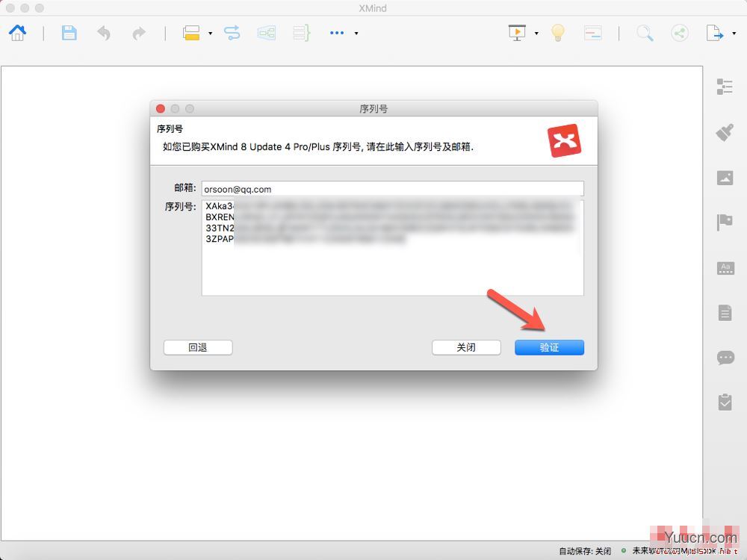The image size is (747, 560).
Task: Open the presentation mode dropdown arrow
Action: point(536,34)
